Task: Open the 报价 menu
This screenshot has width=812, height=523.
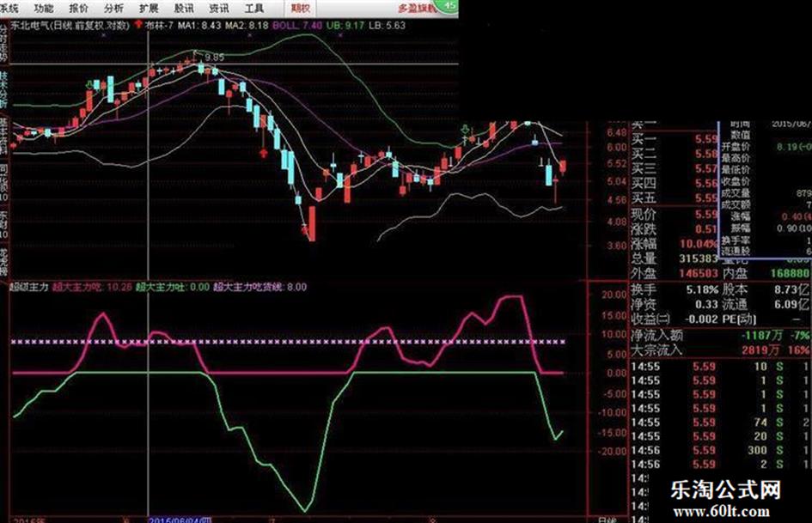Action: click(79, 9)
